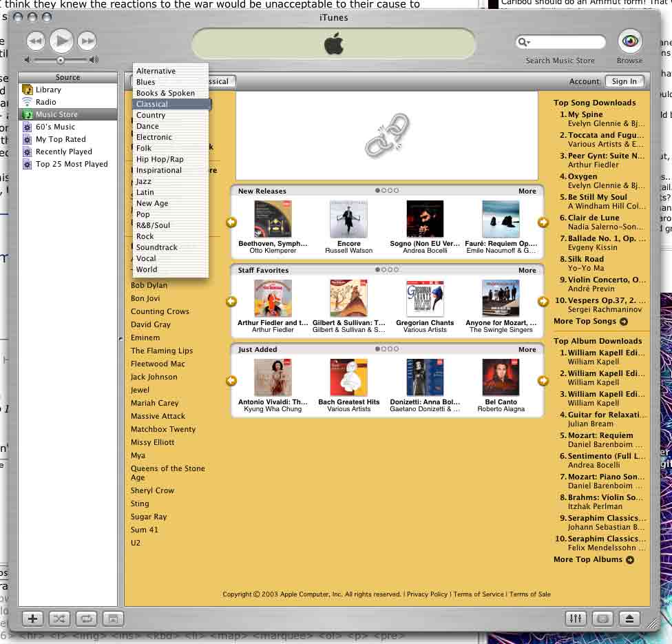Open Bel Canto album by Roberto Alagna
The width and height of the screenshot is (672, 644).
pyautogui.click(x=501, y=377)
